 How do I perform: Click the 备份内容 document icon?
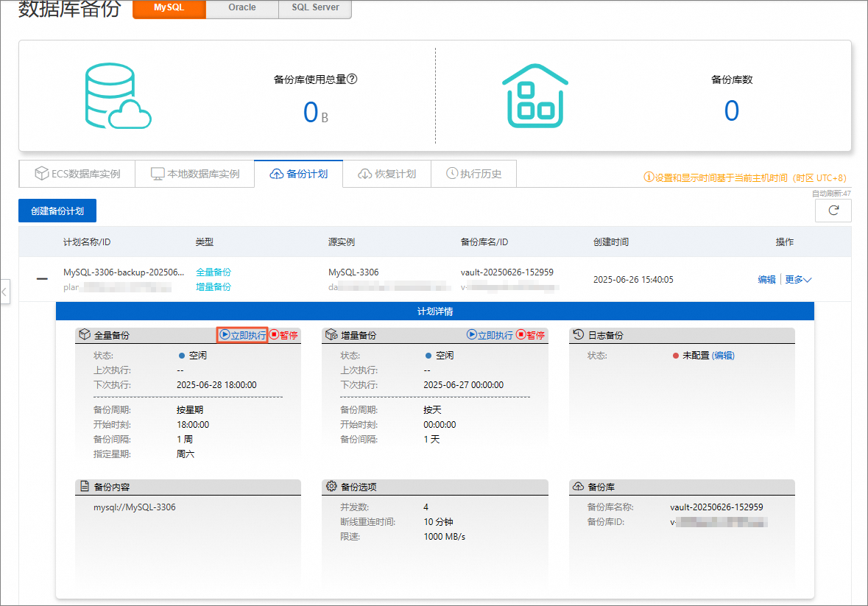coord(85,487)
